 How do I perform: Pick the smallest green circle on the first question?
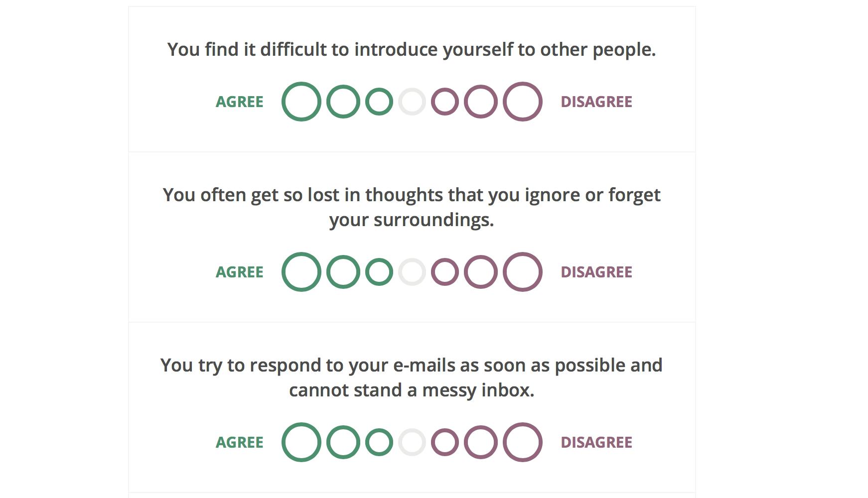(380, 101)
